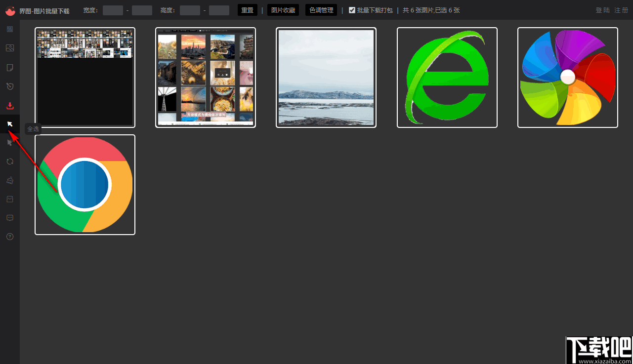The width and height of the screenshot is (633, 364).
Task: Select the colorful pinwheel logo thumbnail
Action: tap(568, 78)
